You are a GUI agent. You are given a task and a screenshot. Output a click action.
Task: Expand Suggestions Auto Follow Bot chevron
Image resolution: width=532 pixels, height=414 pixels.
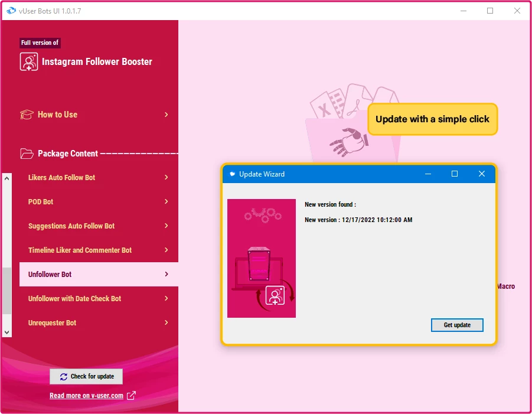coord(167,226)
